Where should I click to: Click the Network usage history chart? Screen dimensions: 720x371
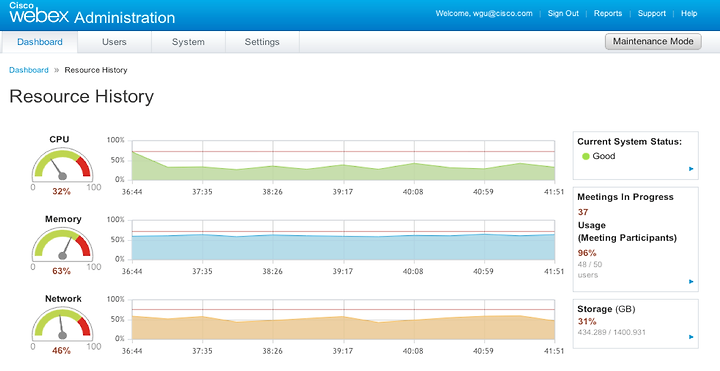tap(343, 319)
